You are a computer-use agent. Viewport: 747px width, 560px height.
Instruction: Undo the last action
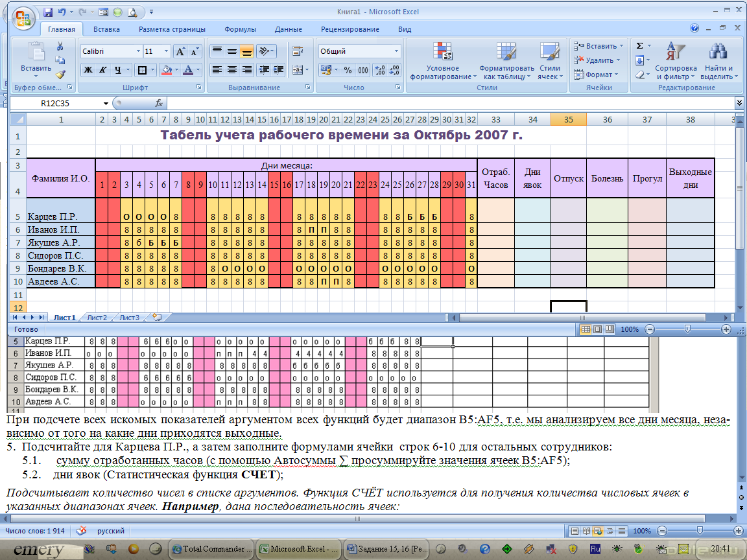[x=62, y=12]
